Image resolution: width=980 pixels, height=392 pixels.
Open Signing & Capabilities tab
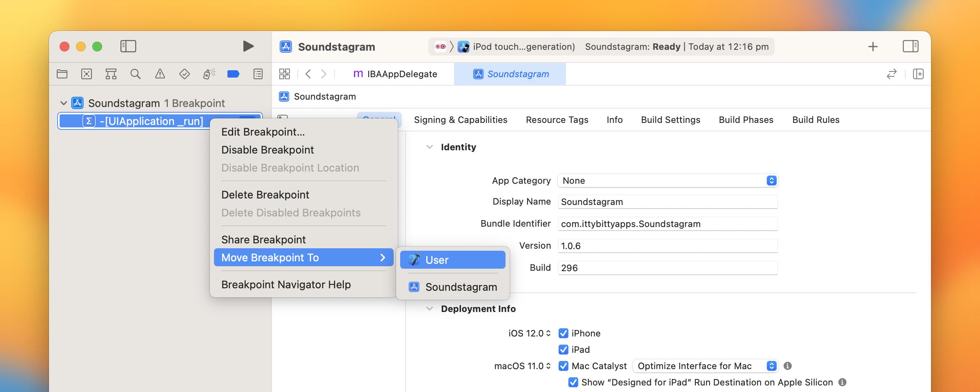[x=461, y=120]
